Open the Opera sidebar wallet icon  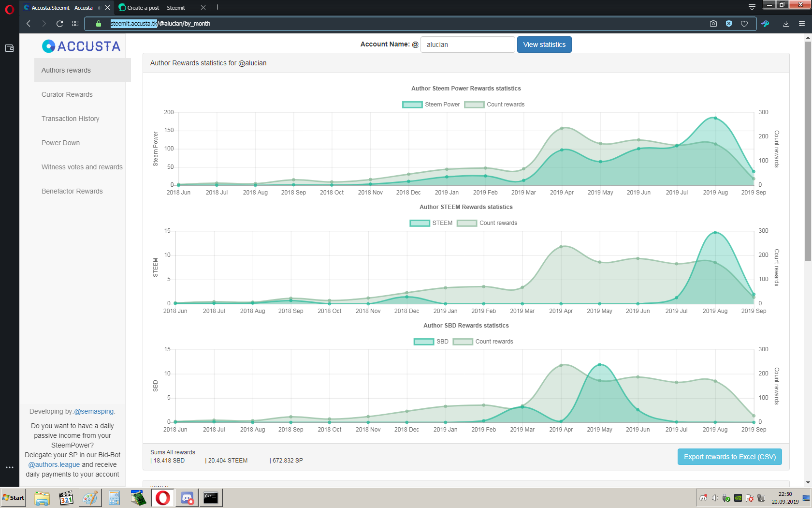(x=9, y=48)
